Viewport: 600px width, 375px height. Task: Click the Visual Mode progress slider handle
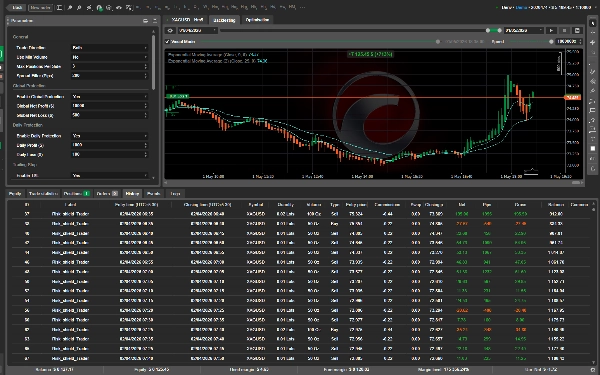tap(438, 41)
